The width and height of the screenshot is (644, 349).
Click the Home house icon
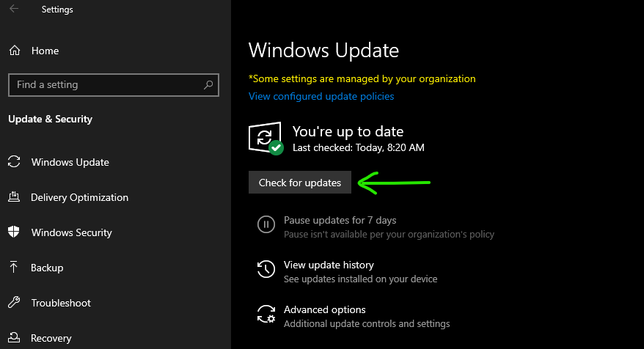click(x=15, y=51)
